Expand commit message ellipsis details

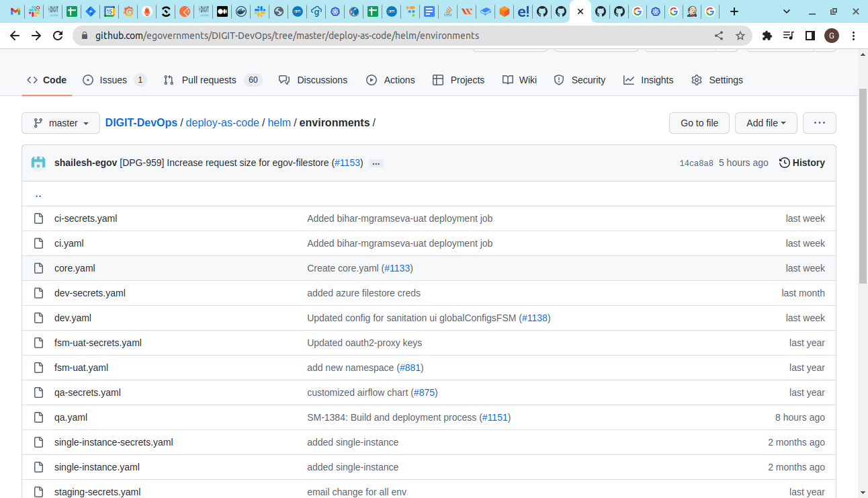tap(376, 163)
